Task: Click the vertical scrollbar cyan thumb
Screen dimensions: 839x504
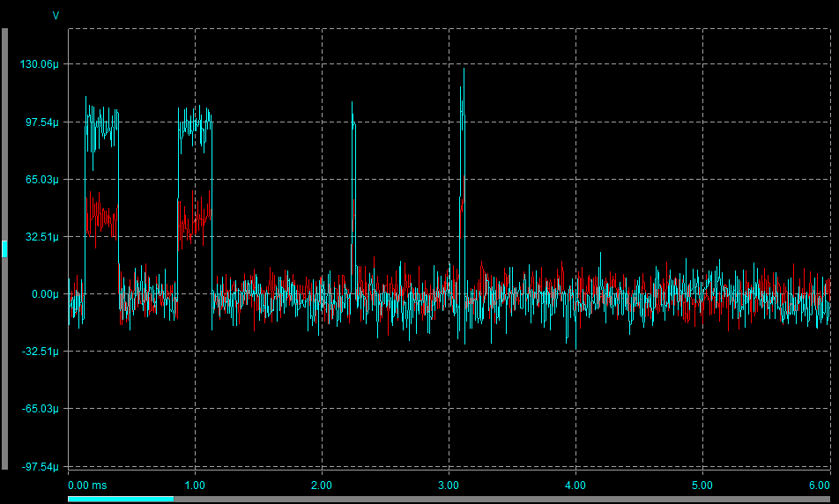Action: pos(4,248)
